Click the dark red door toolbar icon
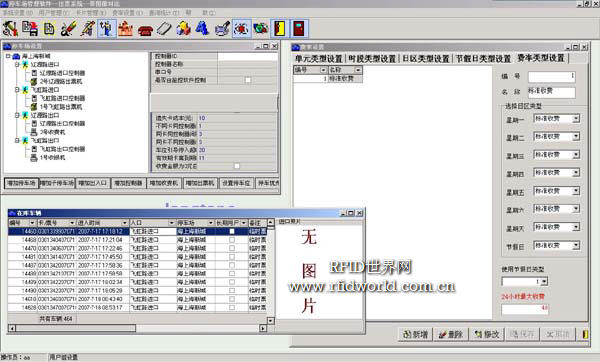600x362 pixels. coord(299,29)
